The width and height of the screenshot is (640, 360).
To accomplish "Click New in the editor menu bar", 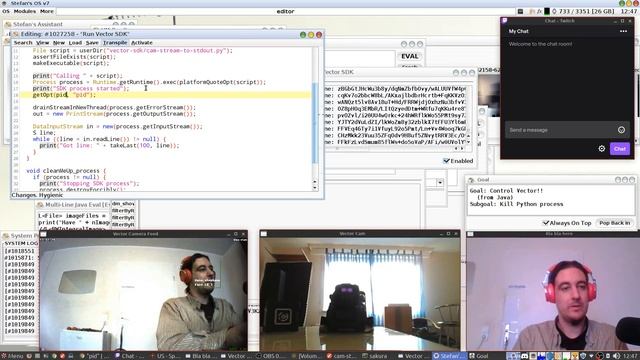I will coord(59,42).
